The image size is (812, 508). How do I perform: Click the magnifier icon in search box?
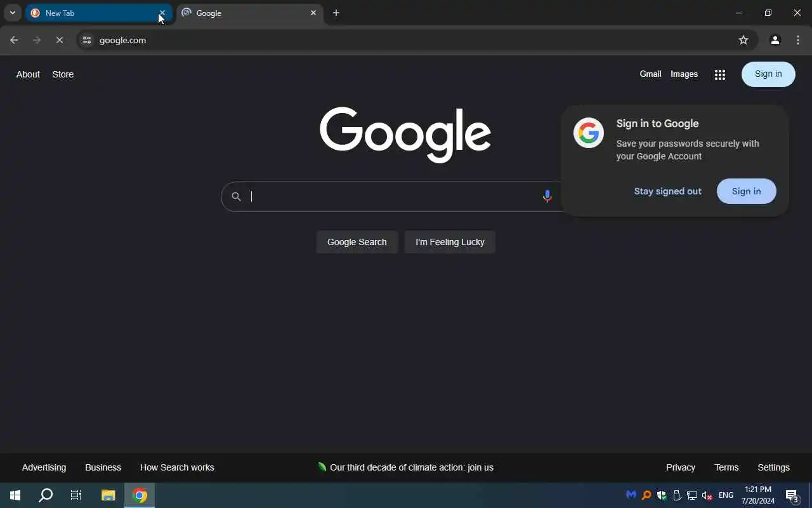236,196
